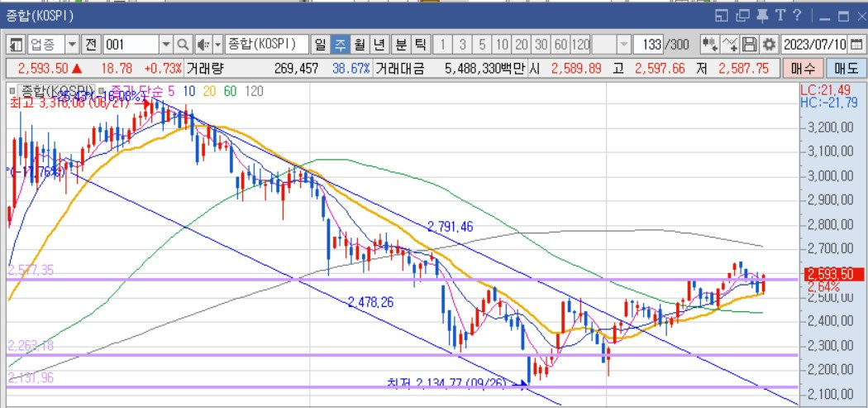This screenshot has width=868, height=408.
Task: Click the add indicator line icon
Action: pyautogui.click(x=730, y=45)
